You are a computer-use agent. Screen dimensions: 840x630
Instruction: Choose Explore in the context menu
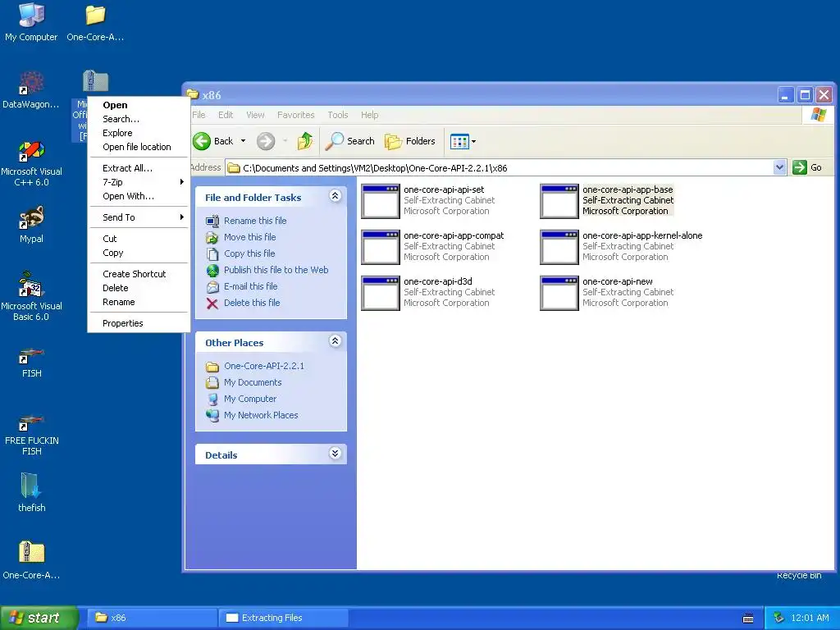[x=139, y=133]
